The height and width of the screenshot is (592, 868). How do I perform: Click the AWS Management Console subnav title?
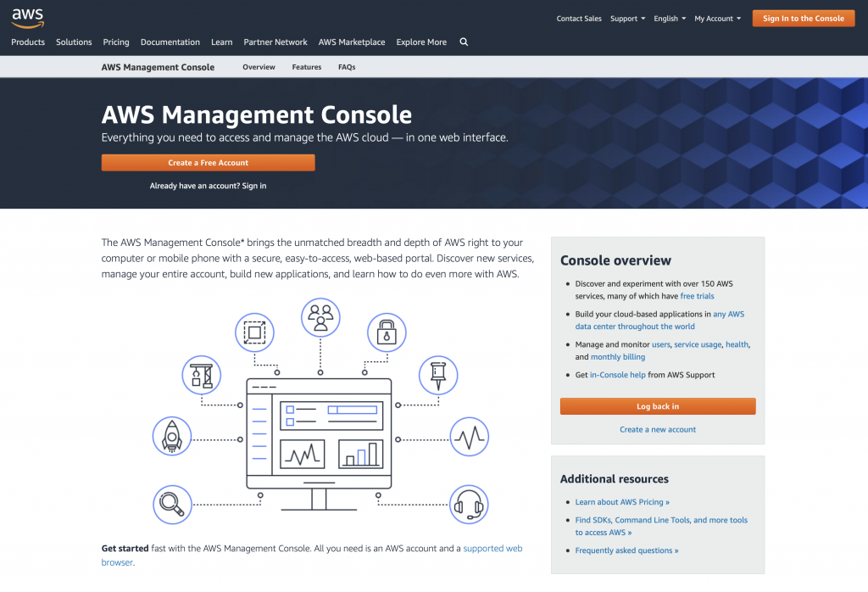(x=158, y=67)
